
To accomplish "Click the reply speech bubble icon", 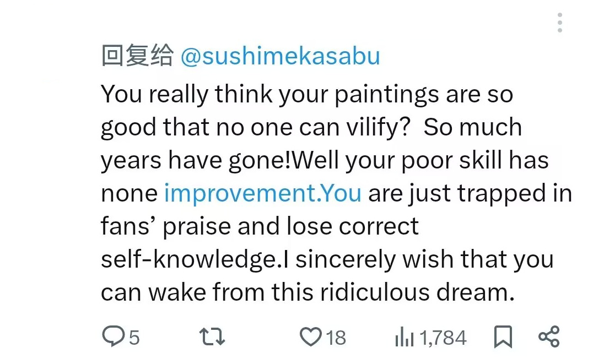I will point(114,336).
